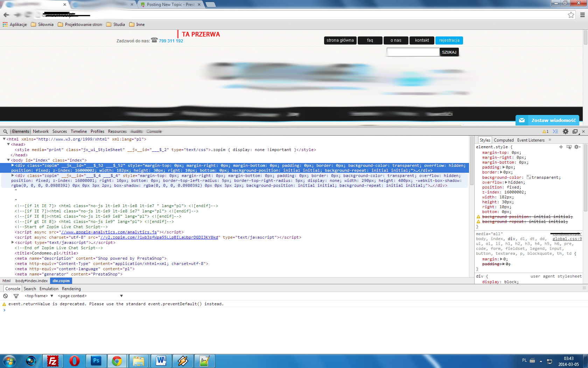The image size is (588, 368).
Task: Show more Styles sidebar tabs chevron
Action: pos(550,140)
